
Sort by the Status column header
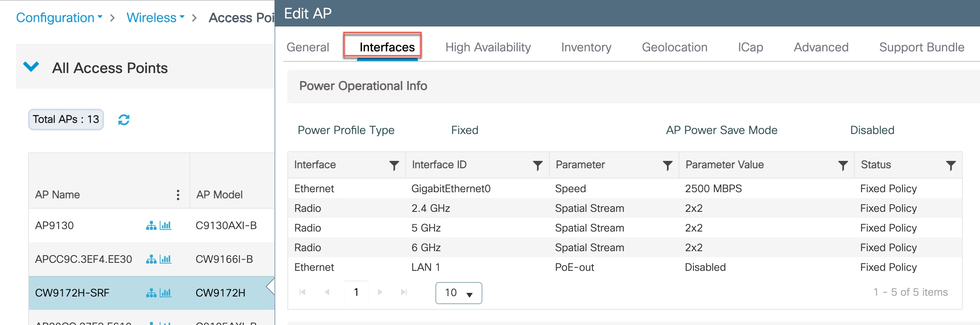click(x=876, y=165)
